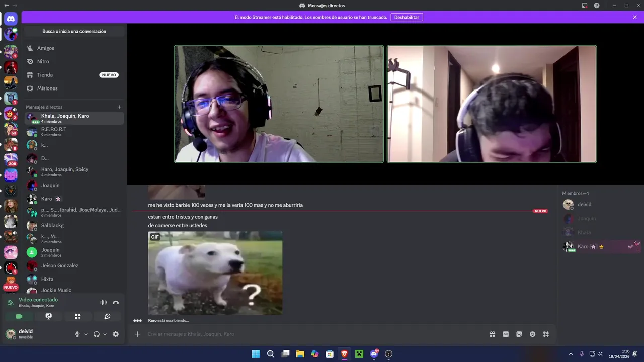
Task: Mute the microphone
Action: click(x=77, y=334)
